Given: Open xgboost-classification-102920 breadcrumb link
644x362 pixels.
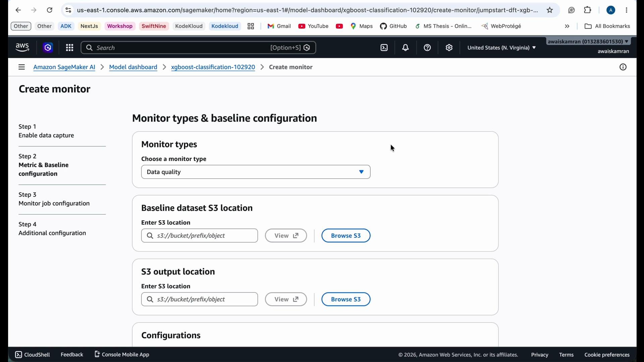Looking at the screenshot, I should [x=213, y=67].
